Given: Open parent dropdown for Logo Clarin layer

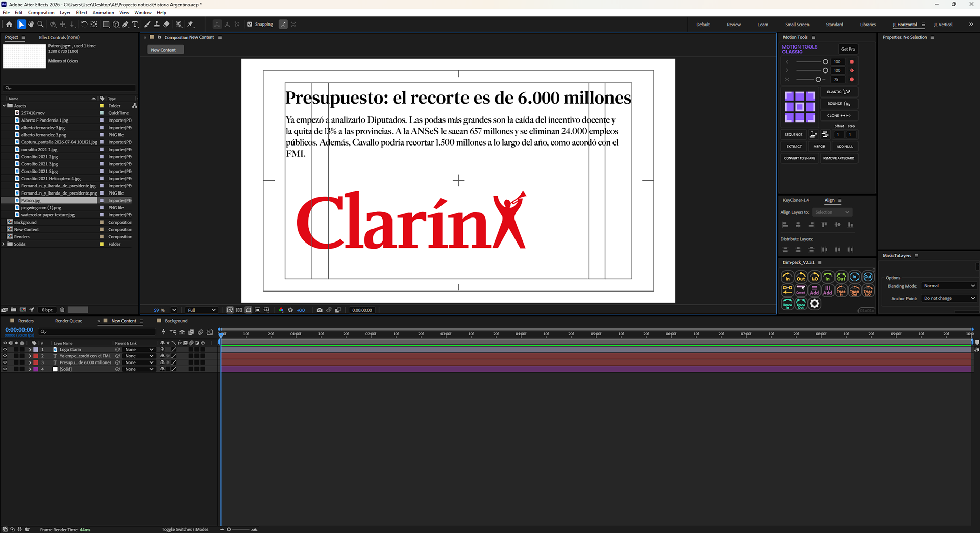Looking at the screenshot, I should point(139,350).
